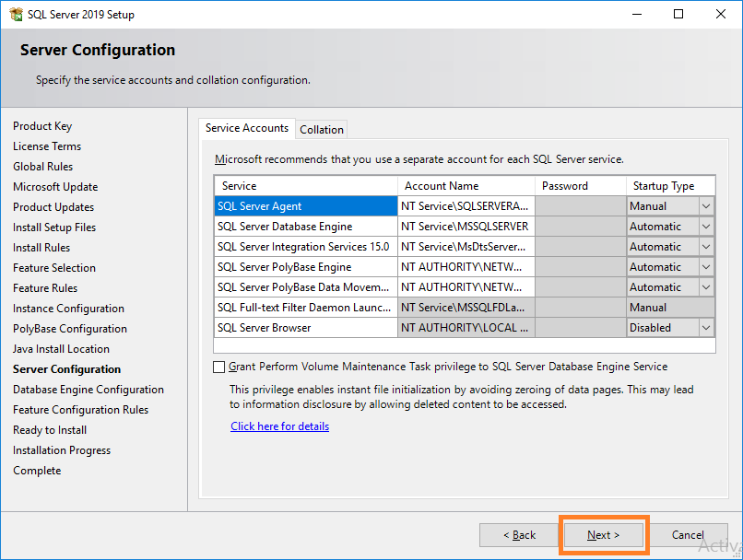Select the SQL Server PolyBase Engine service cell

[306, 267]
